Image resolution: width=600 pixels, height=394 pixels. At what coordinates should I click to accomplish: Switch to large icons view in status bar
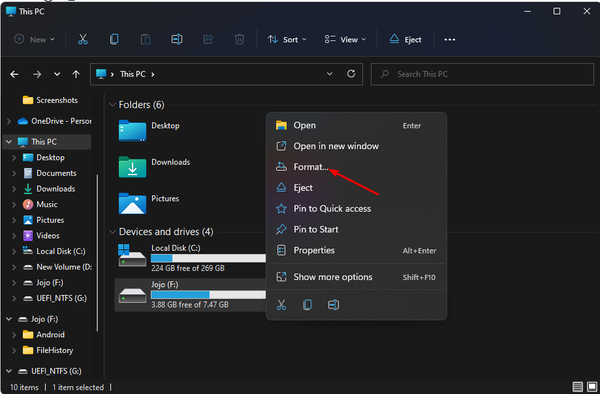pyautogui.click(x=592, y=387)
